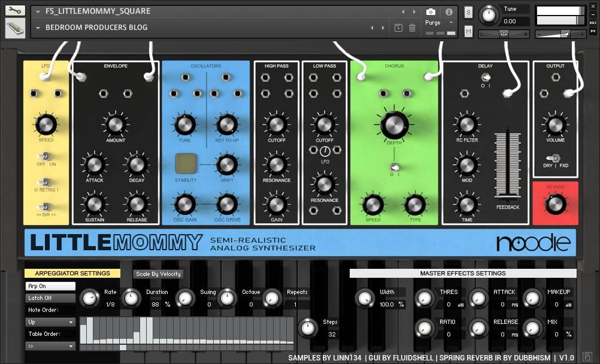The width and height of the screenshot is (600, 364).
Task: Click the Latch Off button
Action: [x=50, y=298]
